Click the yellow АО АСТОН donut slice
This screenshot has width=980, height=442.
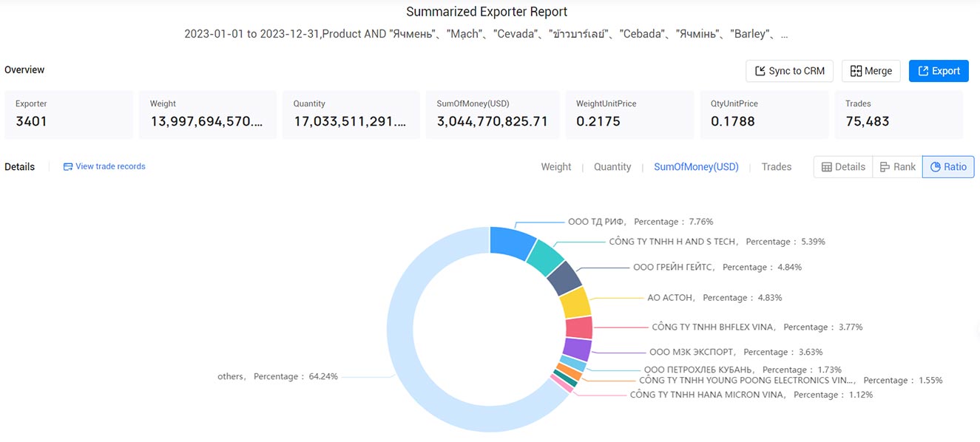(x=575, y=302)
